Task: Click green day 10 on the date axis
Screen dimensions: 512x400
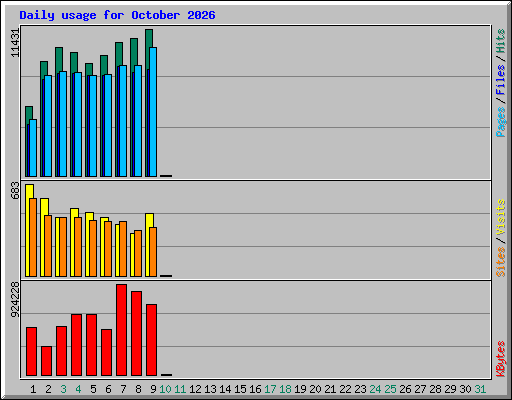Action: 165,389
